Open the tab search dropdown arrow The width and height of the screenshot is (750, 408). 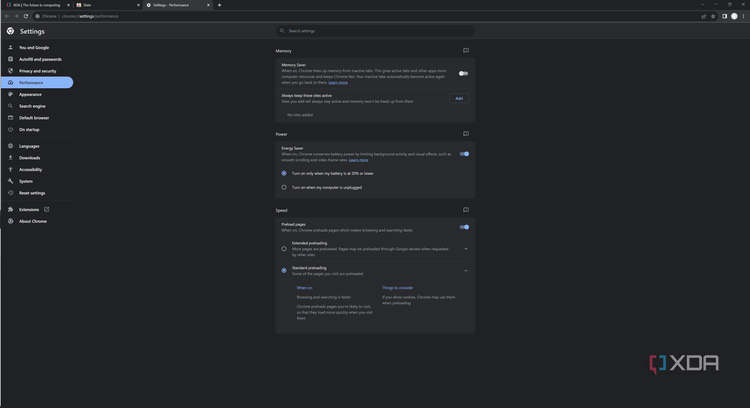pos(703,4)
